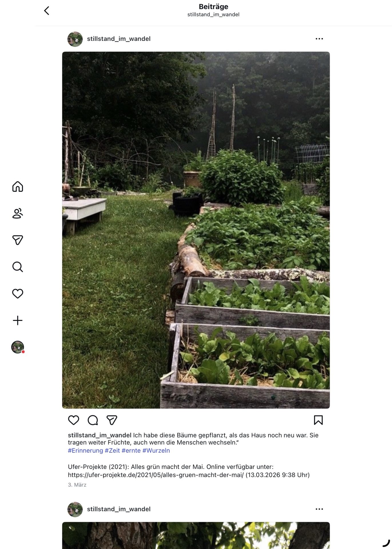Open the Home feed from the sidebar
The width and height of the screenshot is (392, 549).
(x=17, y=186)
